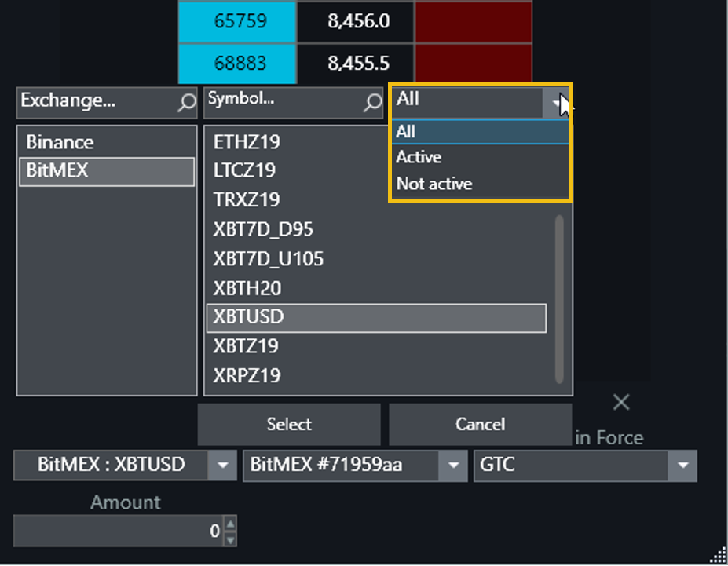This screenshot has width=728, height=566.
Task: Choose All in the filter list
Action: click(x=481, y=132)
